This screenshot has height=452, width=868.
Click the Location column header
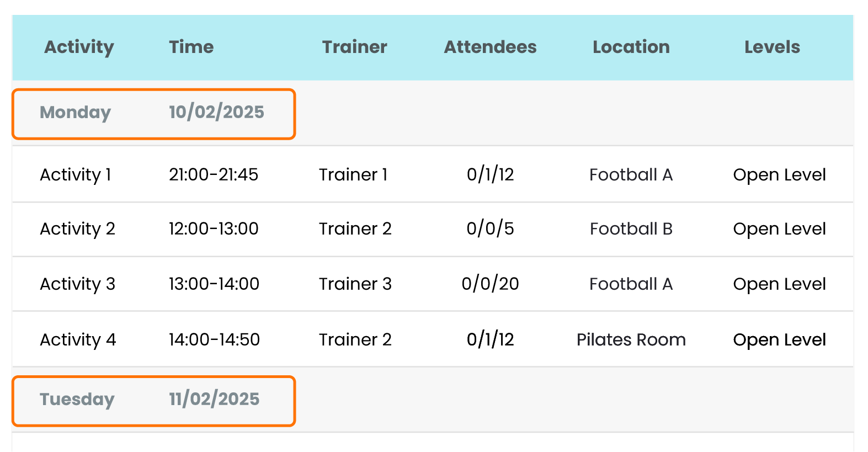pyautogui.click(x=631, y=47)
